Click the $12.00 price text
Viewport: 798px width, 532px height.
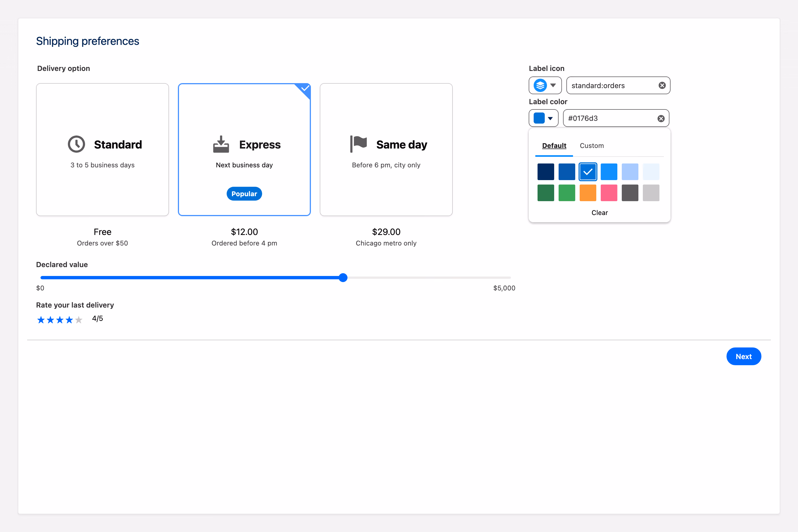point(244,232)
